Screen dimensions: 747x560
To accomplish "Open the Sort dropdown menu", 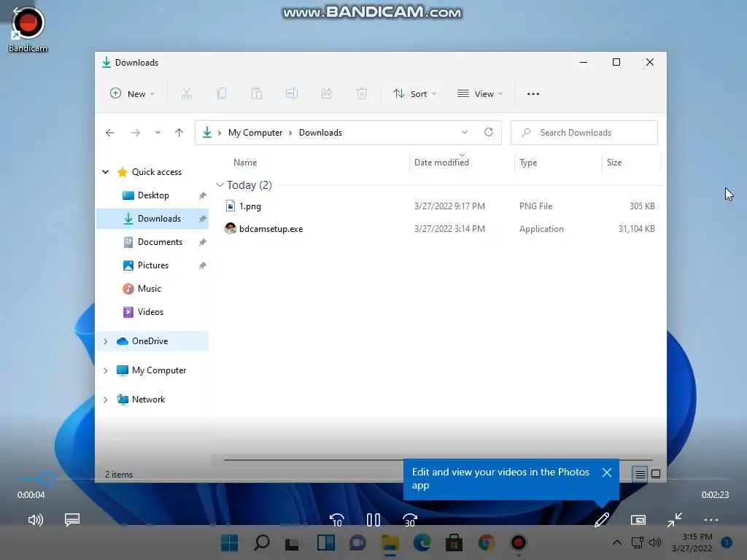I will [x=414, y=94].
